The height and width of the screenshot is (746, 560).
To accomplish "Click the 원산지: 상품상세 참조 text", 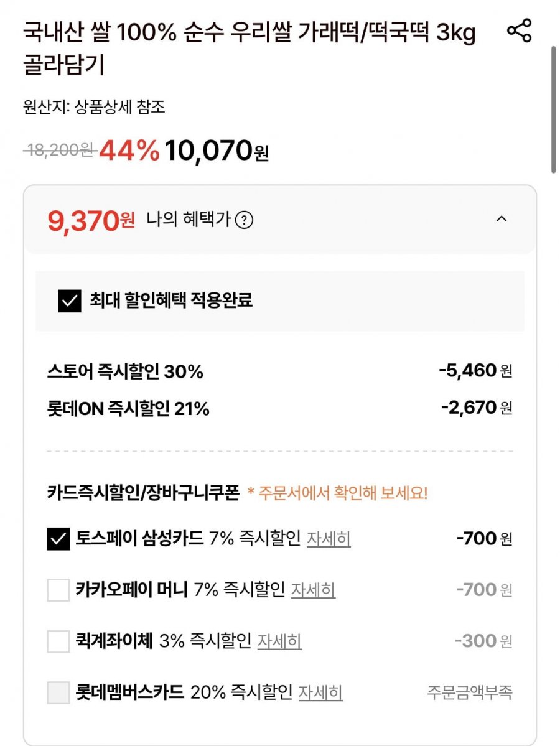I will 94,106.
